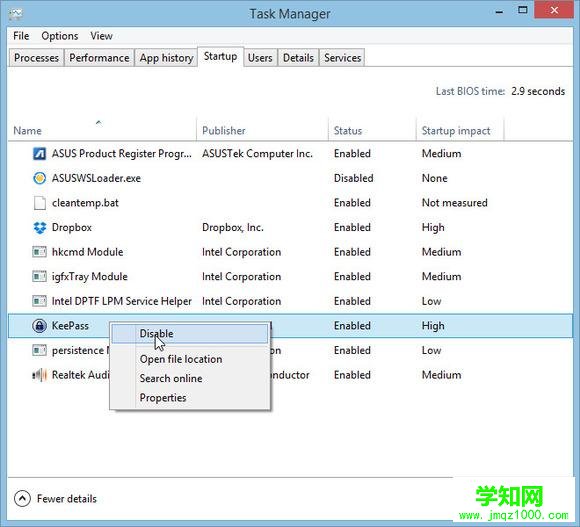Click Last BIOS time 2.9 seconds value
The width and height of the screenshot is (580, 527).
[538, 91]
